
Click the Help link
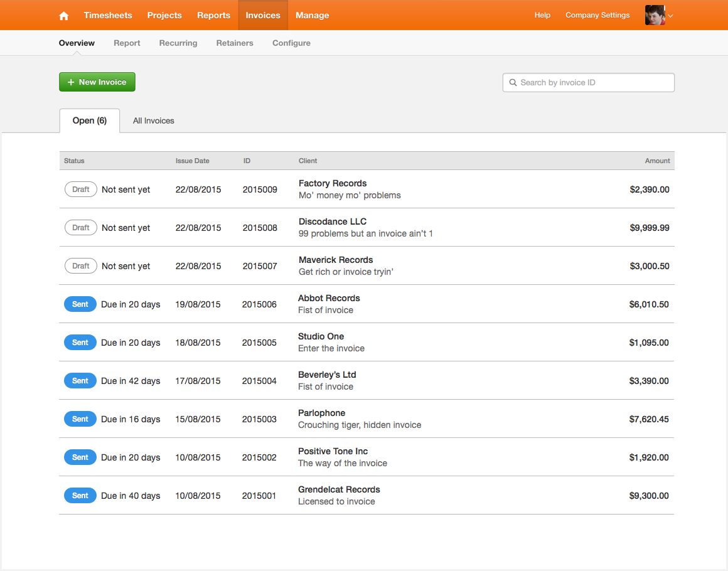542,15
